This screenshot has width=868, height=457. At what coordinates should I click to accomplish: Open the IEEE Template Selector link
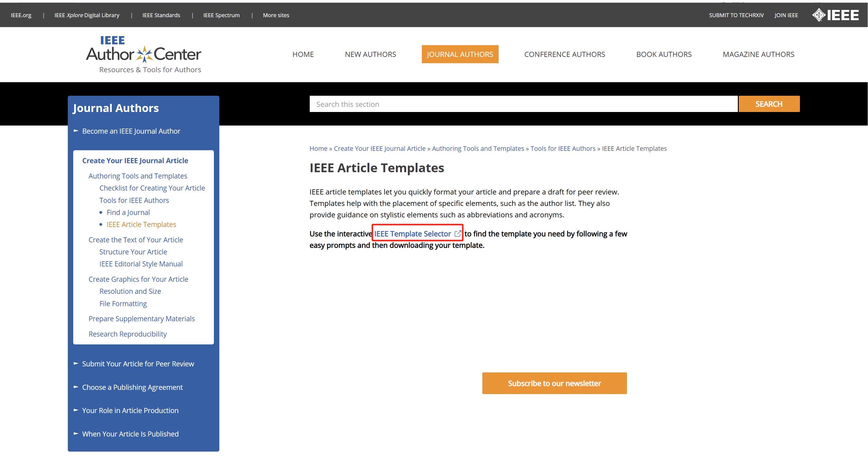413,233
